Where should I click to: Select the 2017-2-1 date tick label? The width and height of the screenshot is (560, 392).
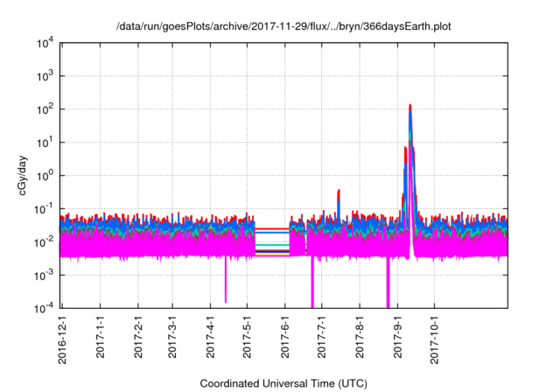pos(138,336)
